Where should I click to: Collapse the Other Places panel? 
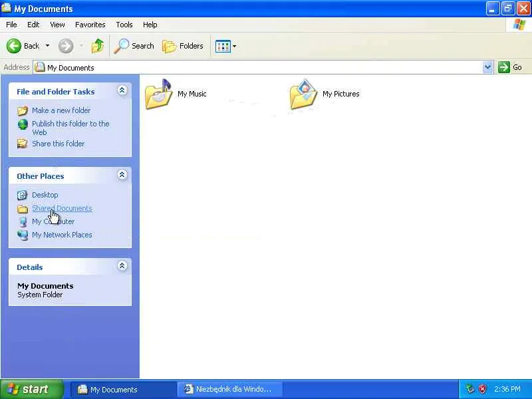click(x=122, y=175)
